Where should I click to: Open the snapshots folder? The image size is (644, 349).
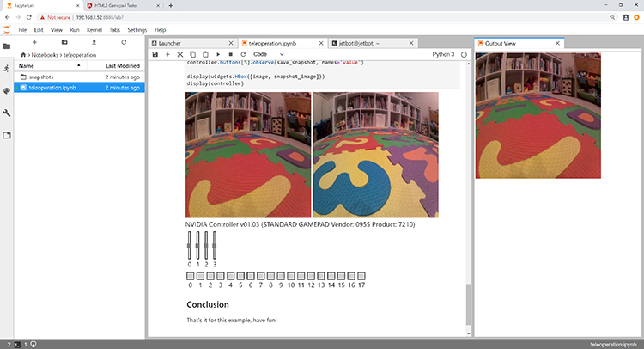tap(42, 77)
